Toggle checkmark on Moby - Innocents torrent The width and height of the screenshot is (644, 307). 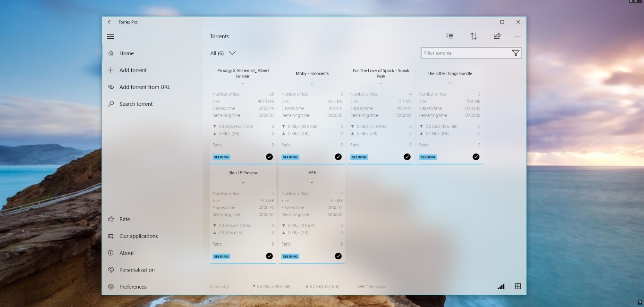(338, 157)
